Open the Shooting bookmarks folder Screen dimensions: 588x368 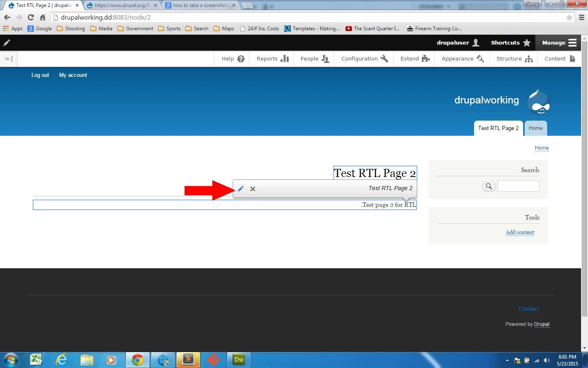(x=71, y=28)
